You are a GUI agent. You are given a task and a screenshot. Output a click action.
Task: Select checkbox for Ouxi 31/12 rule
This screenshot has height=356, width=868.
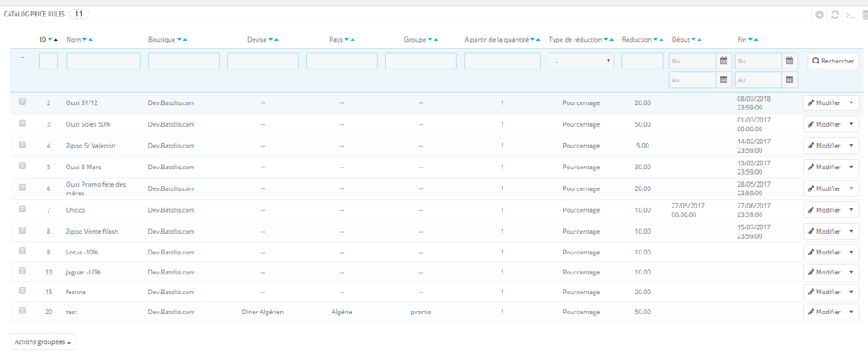(x=23, y=102)
